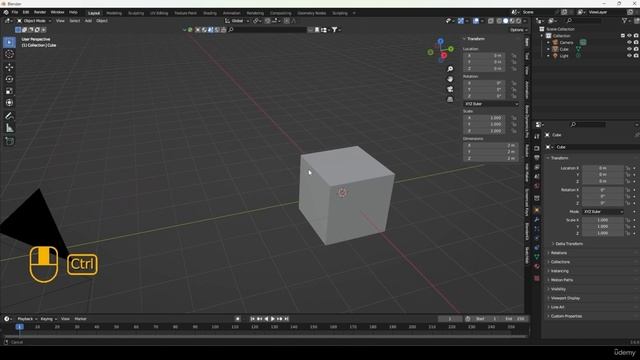Select the Measure tool
The image size is (640, 360).
pyautogui.click(x=9, y=129)
